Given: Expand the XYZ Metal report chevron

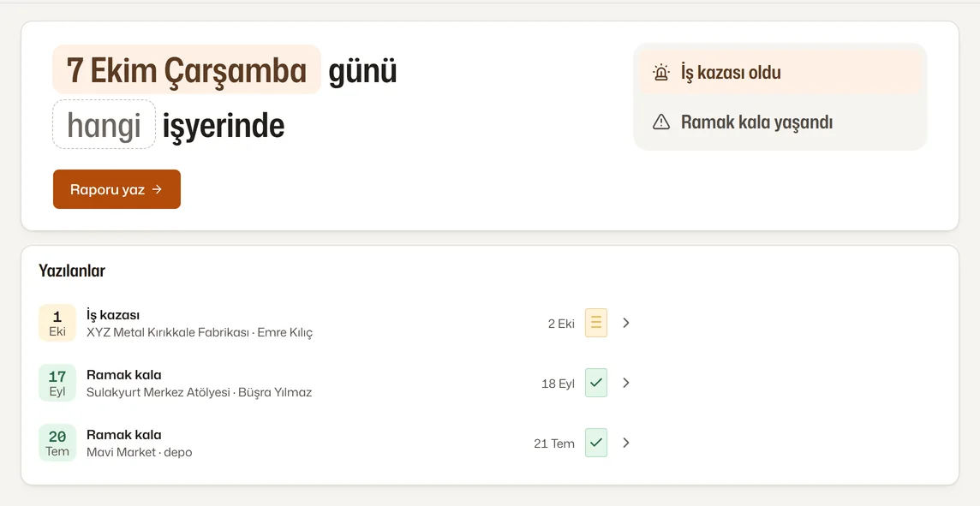Looking at the screenshot, I should (x=626, y=323).
